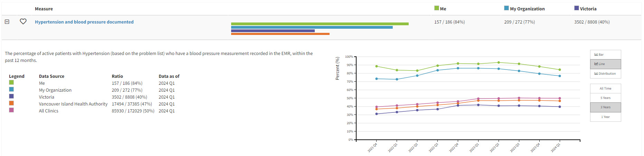The image size is (644, 156).
Task: Click the blue My Organization header swatch
Action: point(506,8)
